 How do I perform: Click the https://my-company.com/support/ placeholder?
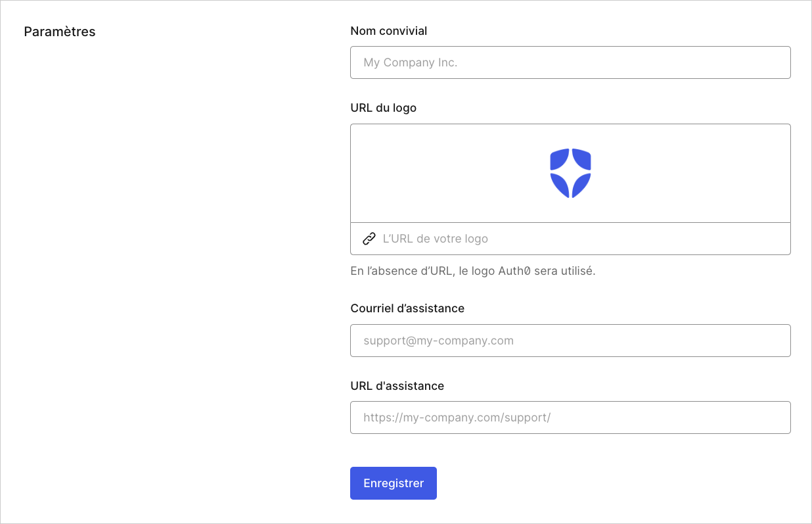(x=457, y=417)
